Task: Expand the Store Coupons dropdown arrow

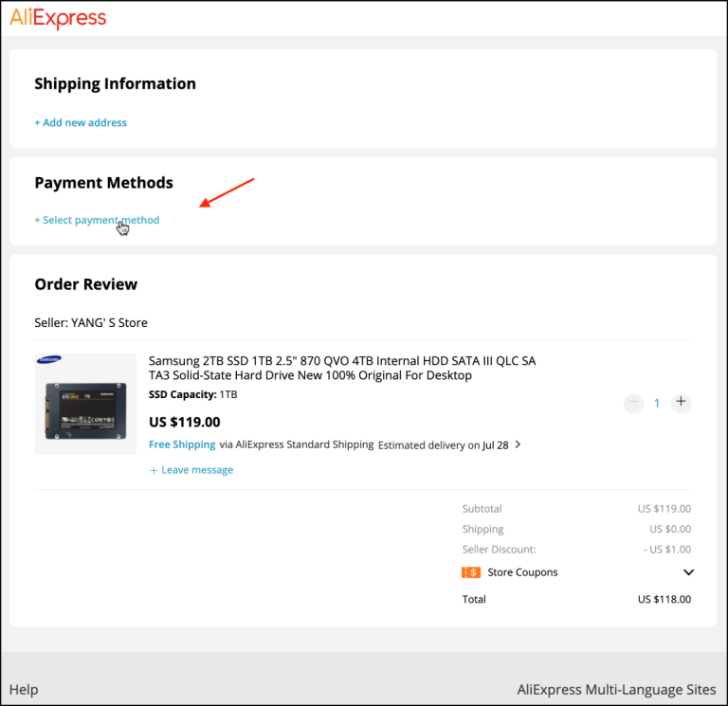Action: (x=688, y=572)
